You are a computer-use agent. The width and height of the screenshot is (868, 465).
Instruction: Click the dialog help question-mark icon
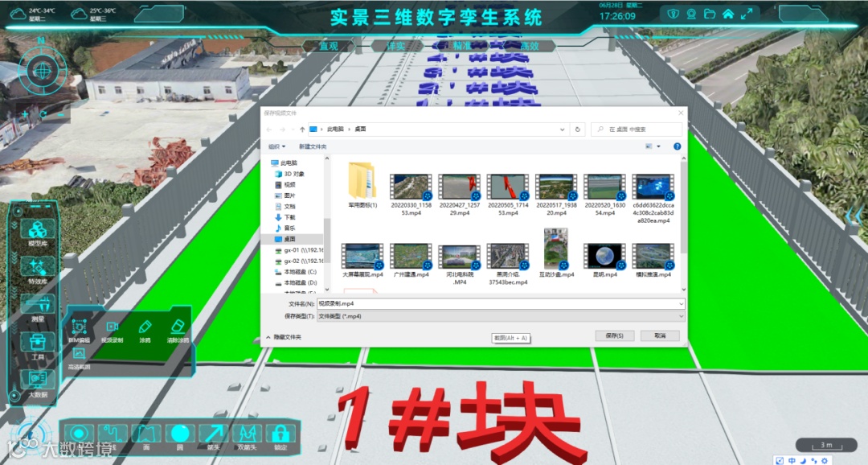[x=677, y=146]
